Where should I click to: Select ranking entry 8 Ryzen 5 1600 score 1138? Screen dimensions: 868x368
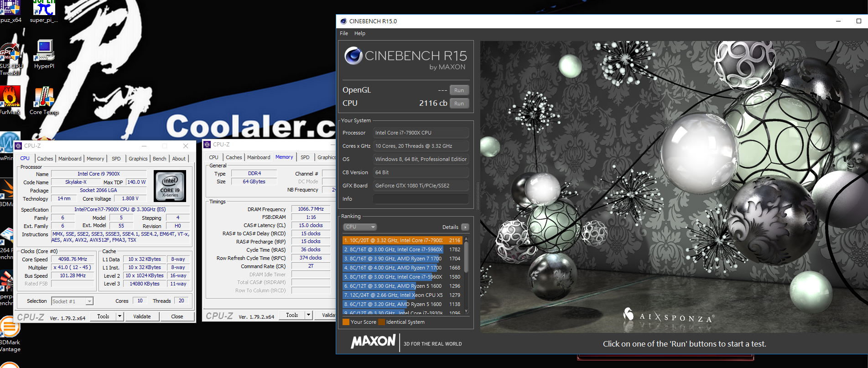point(402,304)
